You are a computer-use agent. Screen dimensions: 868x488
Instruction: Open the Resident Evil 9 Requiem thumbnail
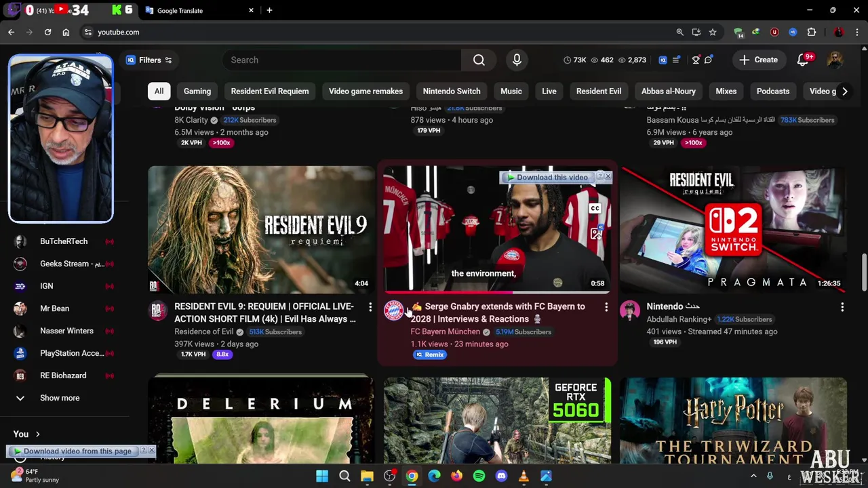tap(261, 230)
